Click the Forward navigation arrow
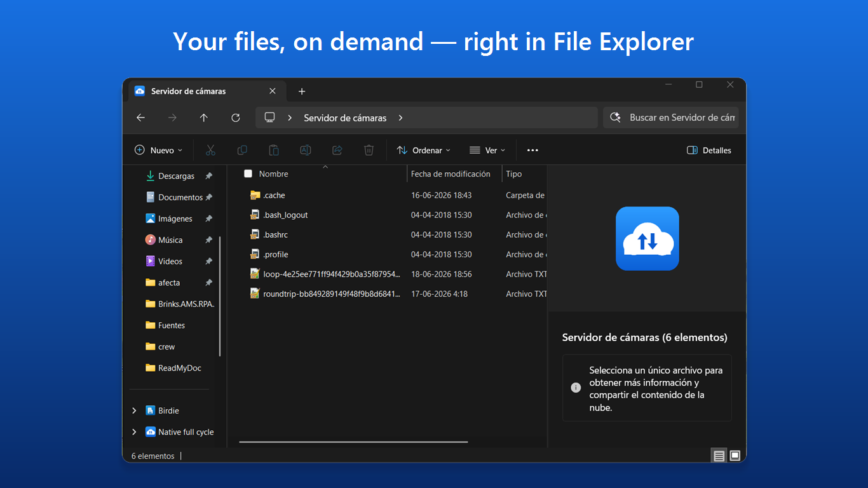The height and width of the screenshot is (488, 868). click(172, 118)
